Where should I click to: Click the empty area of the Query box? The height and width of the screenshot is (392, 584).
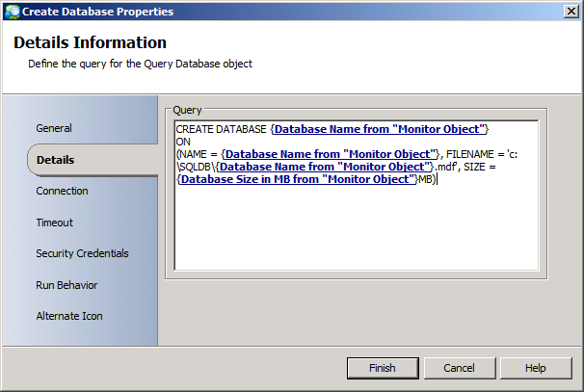tap(355, 231)
